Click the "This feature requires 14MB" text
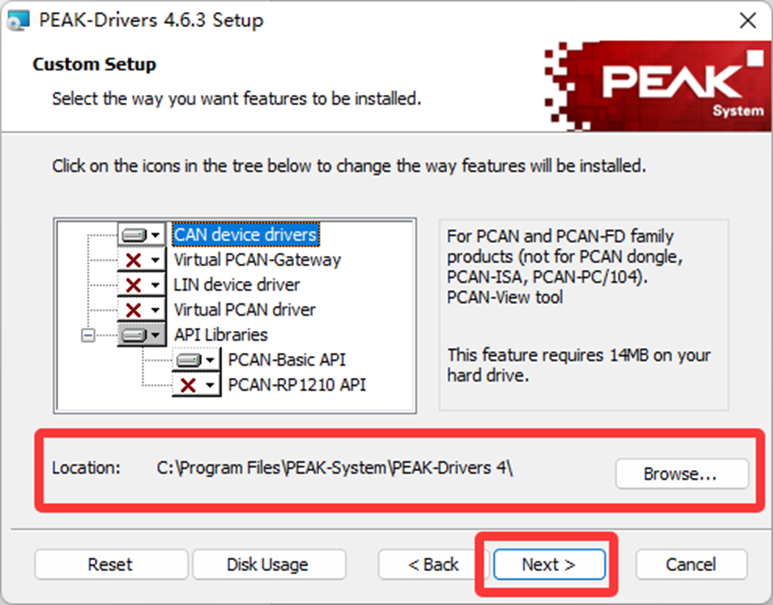Viewport: 773px width, 605px height. pos(579,365)
